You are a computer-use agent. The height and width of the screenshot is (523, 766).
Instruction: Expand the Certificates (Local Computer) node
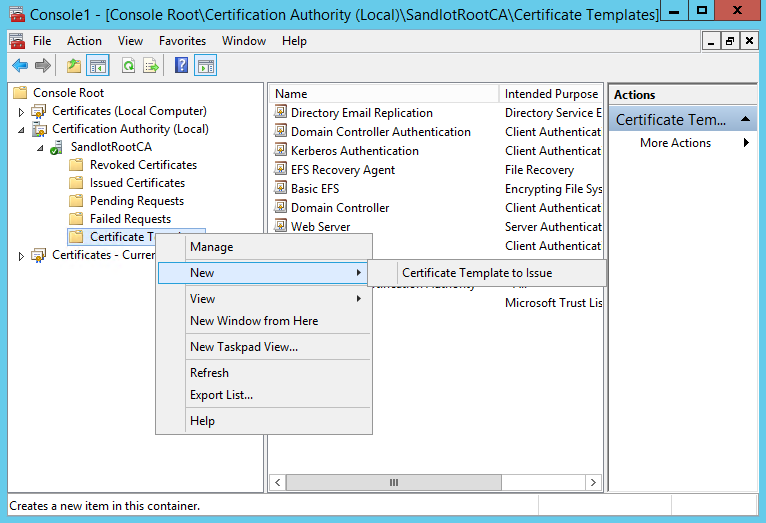[x=21, y=112]
